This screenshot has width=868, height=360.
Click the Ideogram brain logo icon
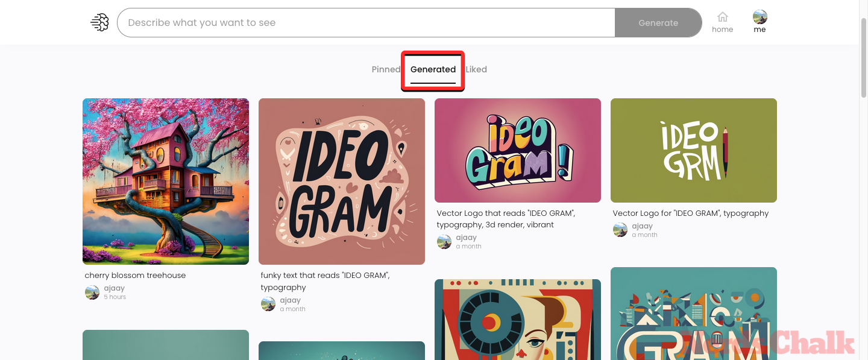pyautogui.click(x=99, y=23)
